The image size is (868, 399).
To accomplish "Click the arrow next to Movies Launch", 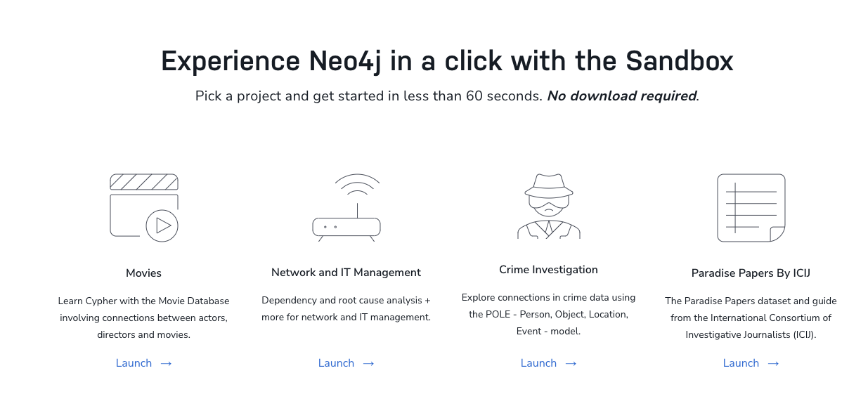I will [x=166, y=363].
